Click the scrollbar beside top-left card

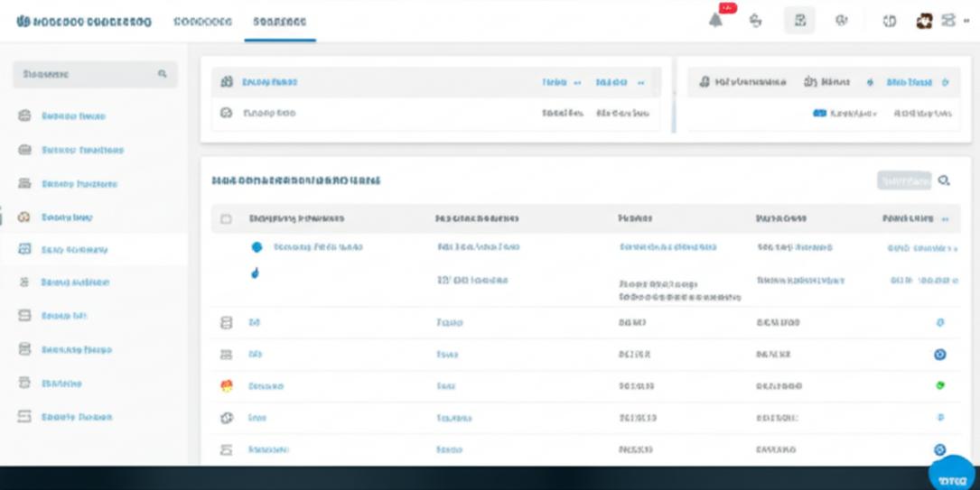(x=673, y=98)
